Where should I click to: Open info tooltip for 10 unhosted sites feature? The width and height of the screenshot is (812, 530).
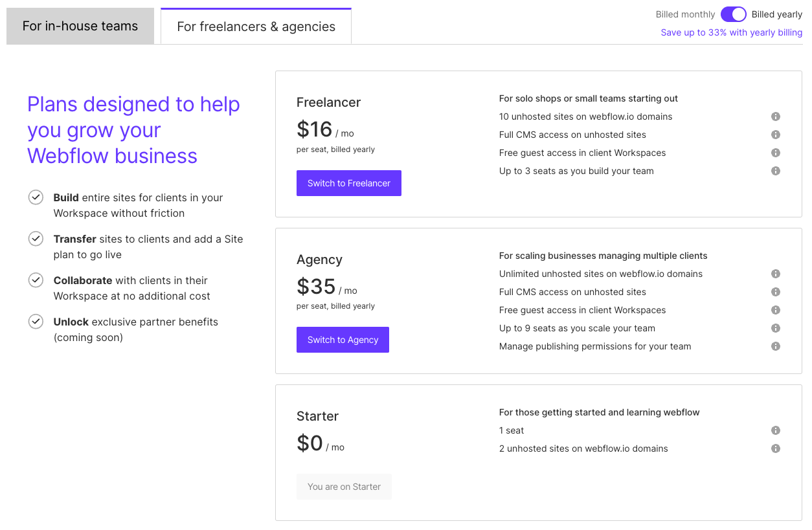point(775,116)
